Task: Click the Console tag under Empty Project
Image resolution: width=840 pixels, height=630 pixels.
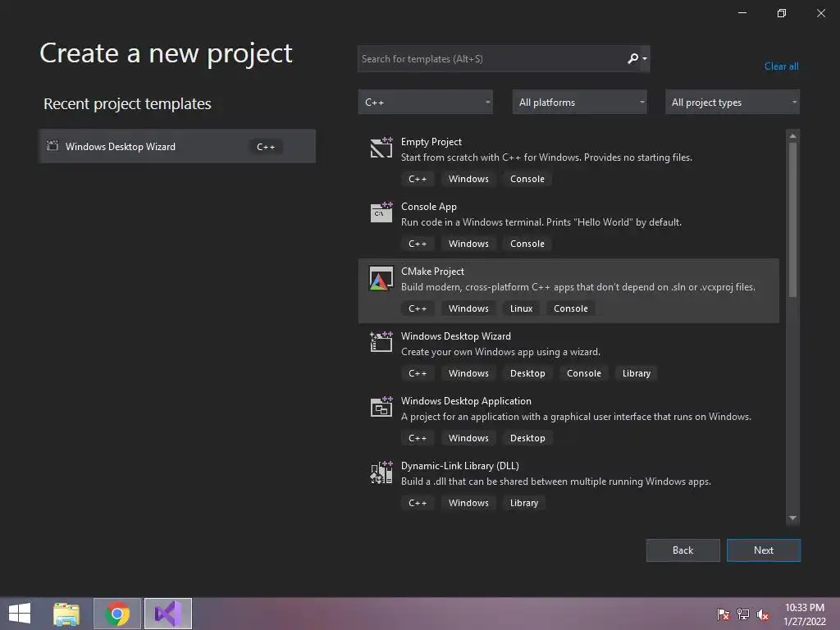Action: pyautogui.click(x=527, y=179)
